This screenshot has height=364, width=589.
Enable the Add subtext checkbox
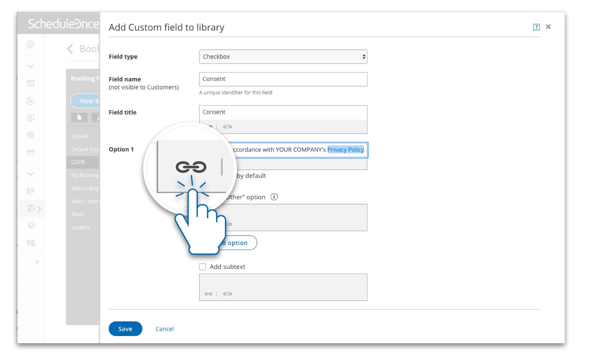[x=203, y=267]
